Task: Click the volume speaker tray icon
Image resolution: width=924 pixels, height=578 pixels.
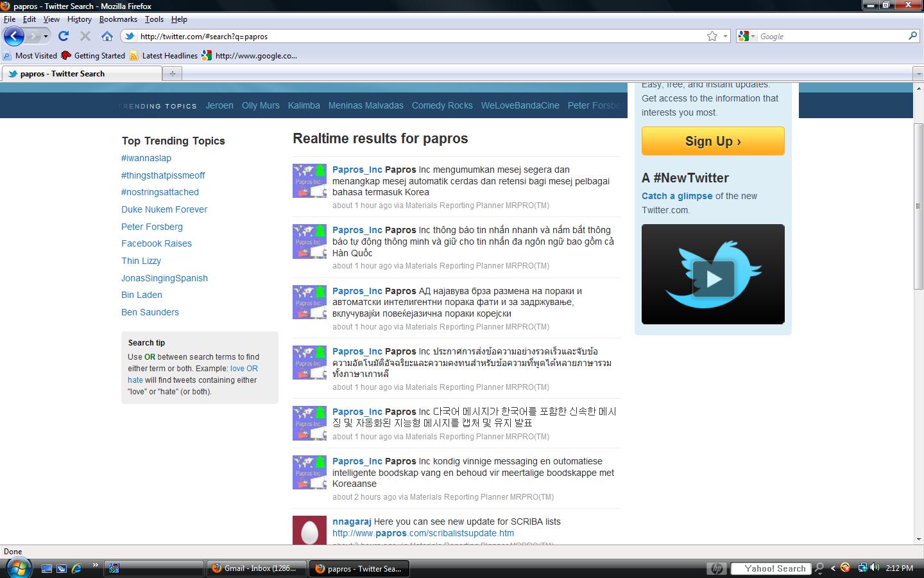Action: tap(875, 568)
